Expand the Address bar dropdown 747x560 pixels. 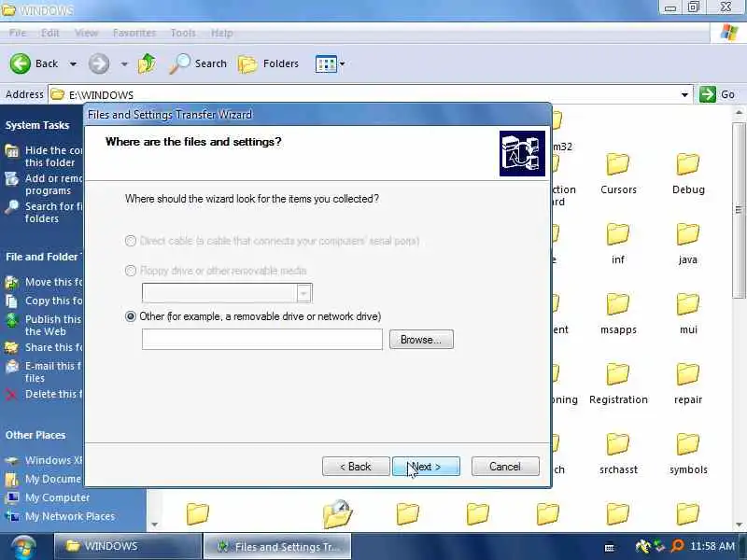[x=684, y=95]
